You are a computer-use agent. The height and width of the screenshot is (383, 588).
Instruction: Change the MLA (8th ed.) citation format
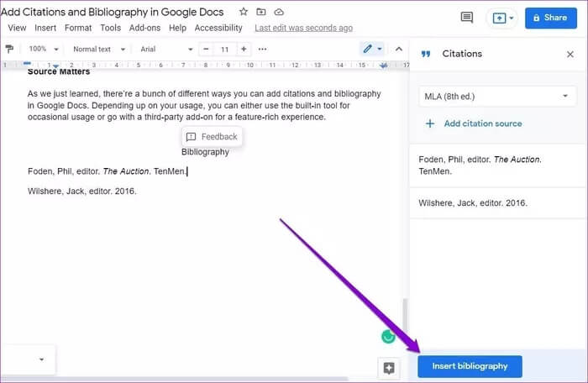(493, 96)
